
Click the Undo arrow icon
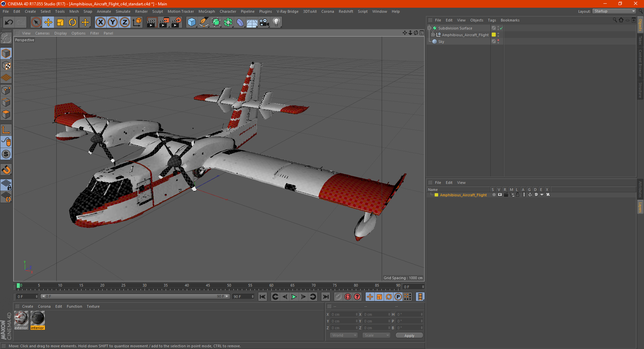click(9, 22)
